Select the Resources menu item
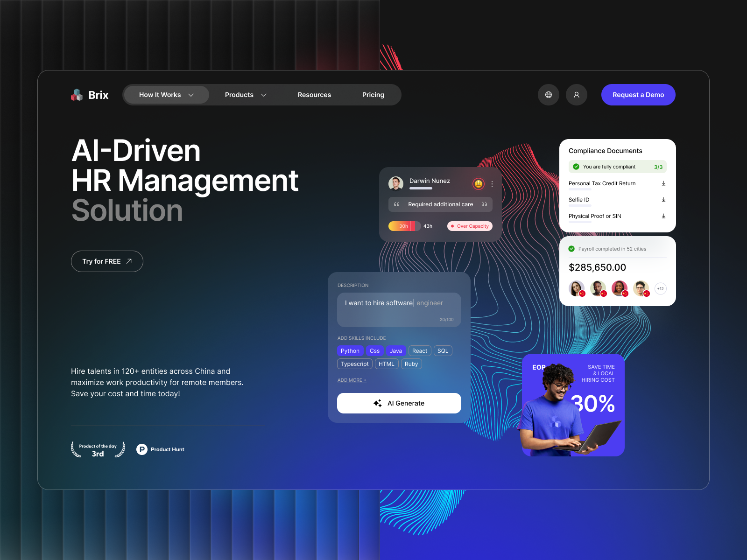 coord(314,95)
